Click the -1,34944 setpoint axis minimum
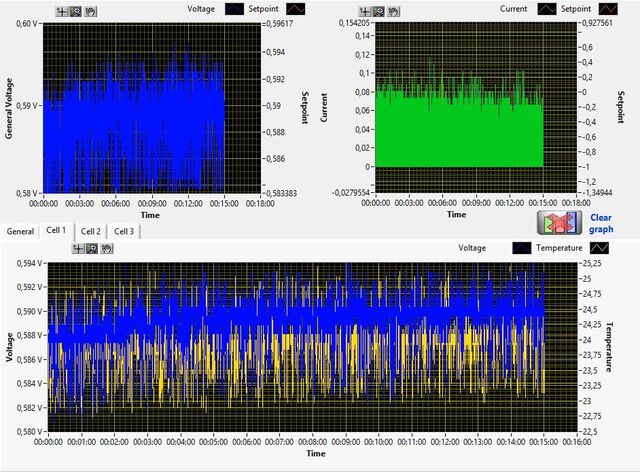The height and width of the screenshot is (472, 640). pyautogui.click(x=597, y=192)
